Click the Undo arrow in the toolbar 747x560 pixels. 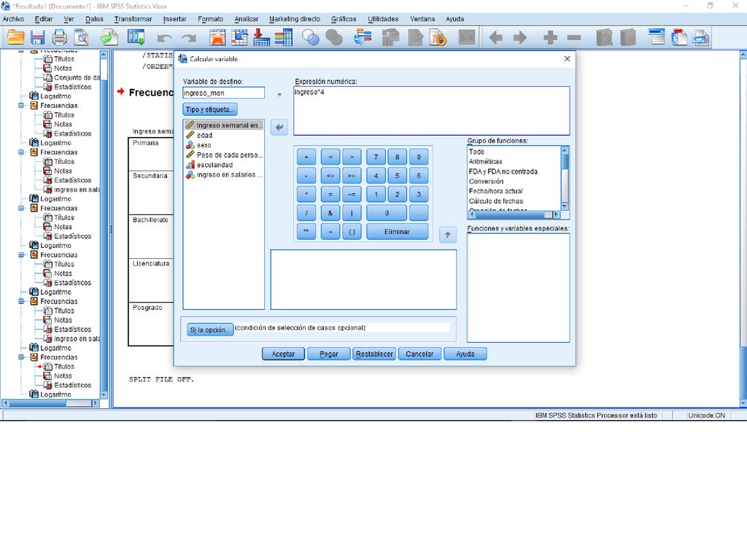tap(164, 38)
